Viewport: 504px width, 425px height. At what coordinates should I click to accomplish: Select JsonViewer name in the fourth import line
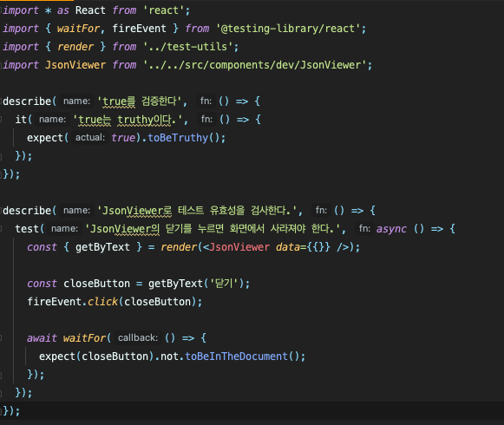pyautogui.click(x=75, y=65)
